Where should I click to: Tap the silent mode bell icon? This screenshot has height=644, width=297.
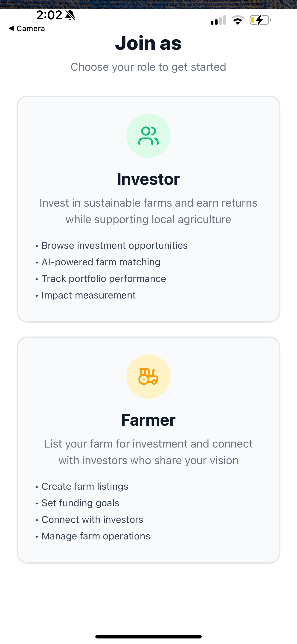(70, 15)
